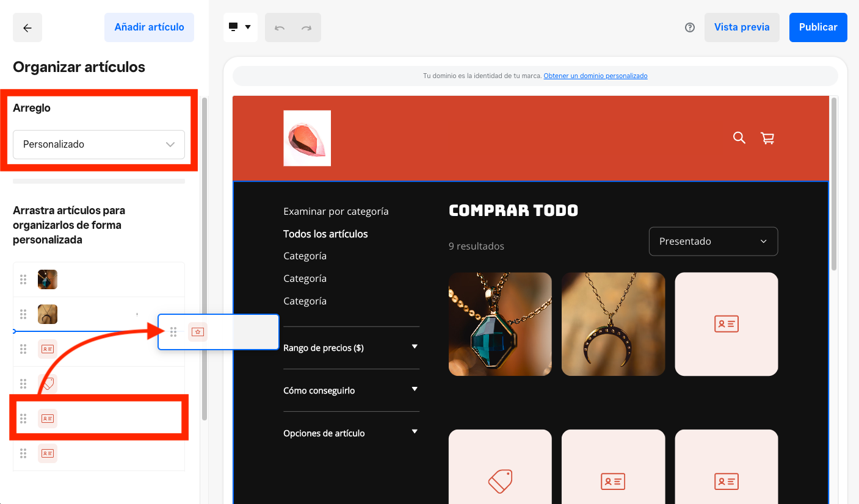Click the crescent moon necklace product in preview
Image resolution: width=859 pixels, height=504 pixels.
(613, 324)
